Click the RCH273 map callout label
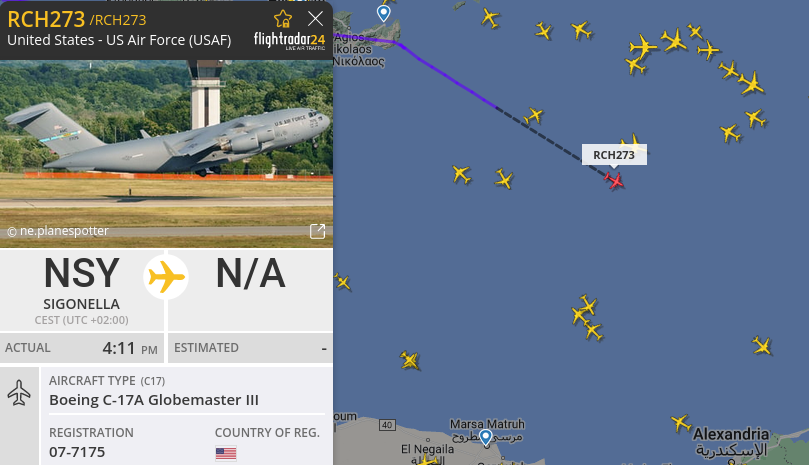Screen dimensions: 809x465 [x=614, y=155]
